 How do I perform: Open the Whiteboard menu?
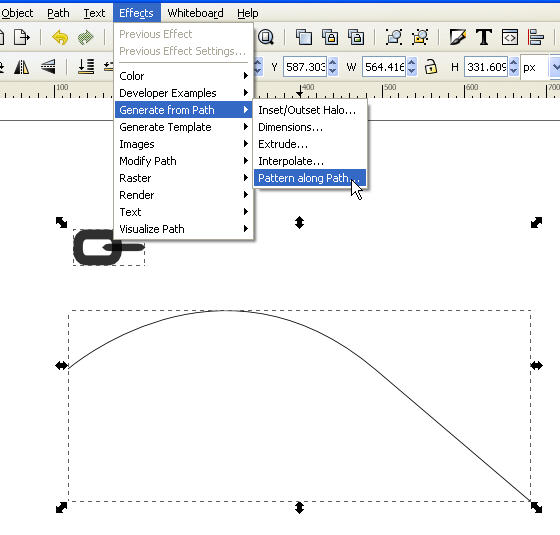pyautogui.click(x=195, y=13)
